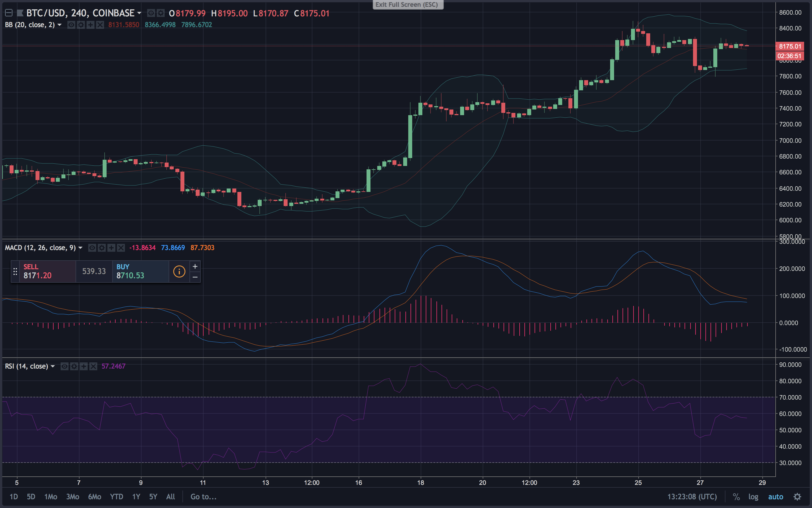Open the orange info icon in trade panel

pos(179,271)
